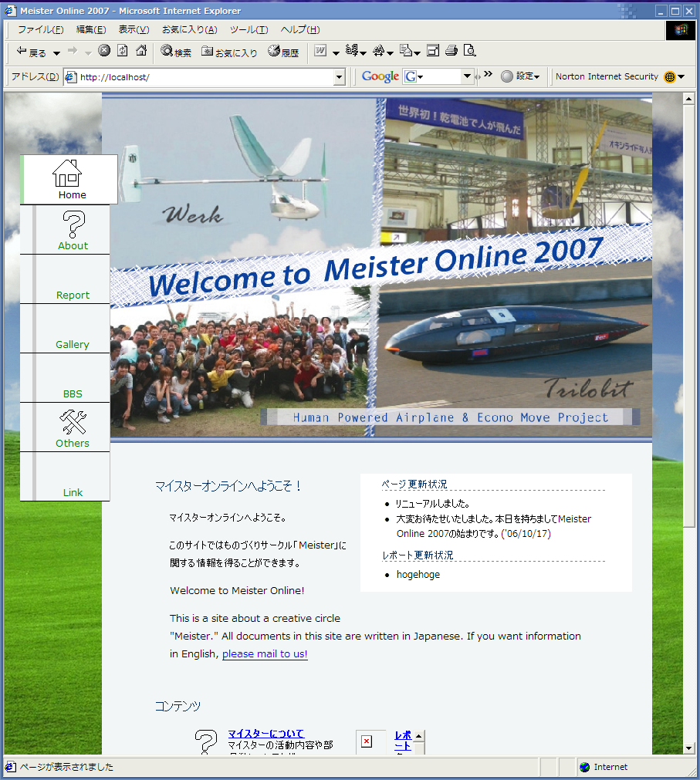Click the Encoding toolbar icon

[x=352, y=50]
